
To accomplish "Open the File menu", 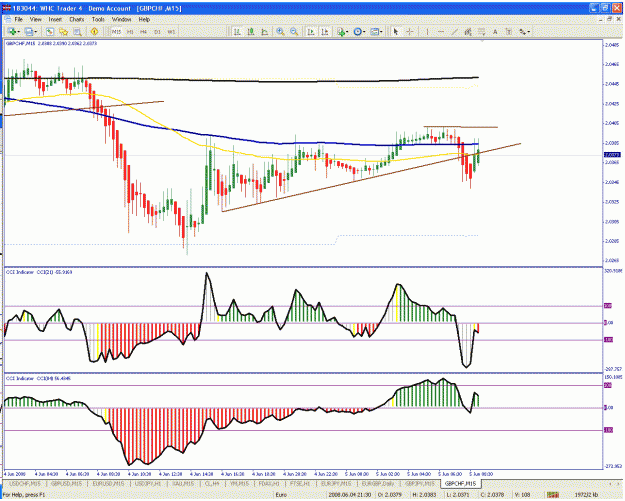I will tap(18, 19).
